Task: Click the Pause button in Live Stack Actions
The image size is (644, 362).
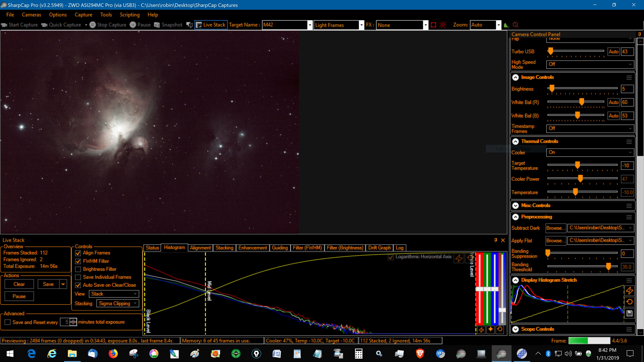Action: point(19,296)
